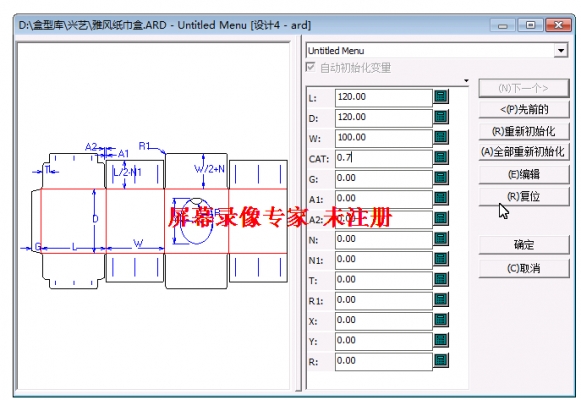
Task: Click the (R)重新初始化 button
Action: tap(524, 131)
